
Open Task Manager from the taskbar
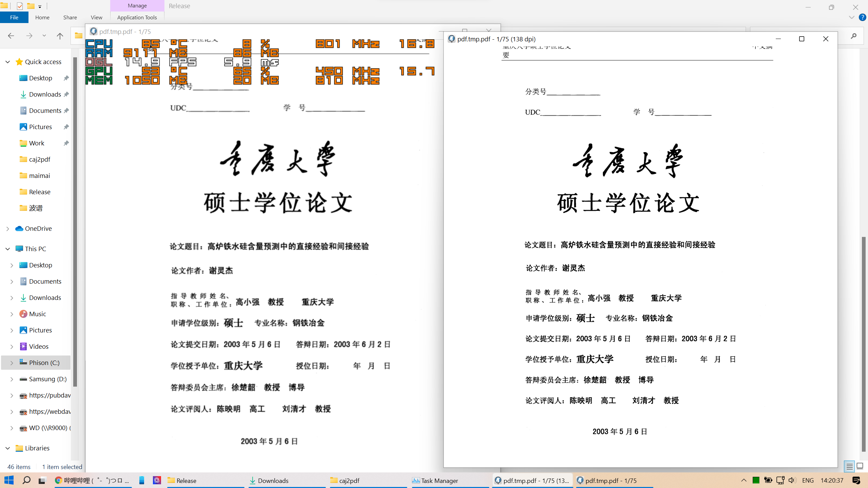tap(436, 481)
